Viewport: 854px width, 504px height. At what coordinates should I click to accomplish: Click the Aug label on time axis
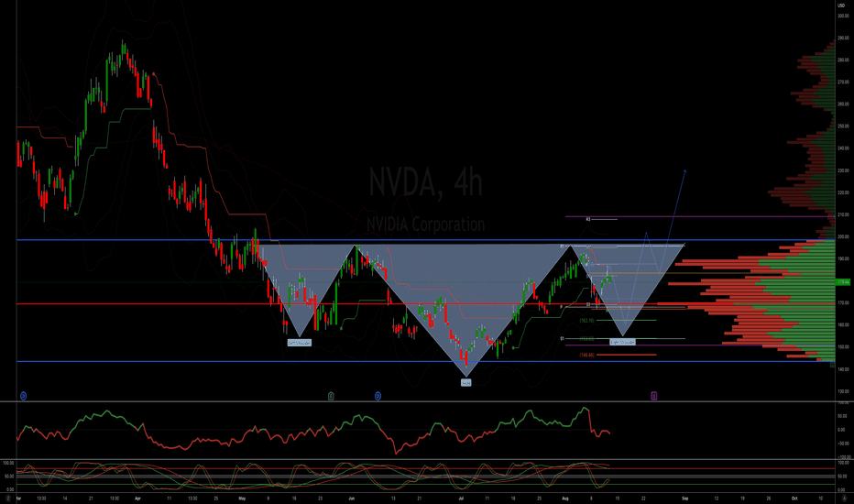[565, 498]
